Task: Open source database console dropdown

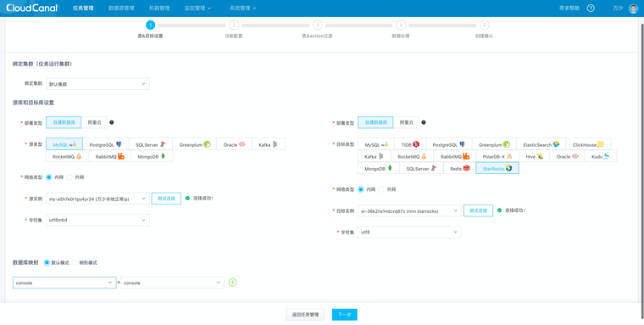Action: coord(64,283)
